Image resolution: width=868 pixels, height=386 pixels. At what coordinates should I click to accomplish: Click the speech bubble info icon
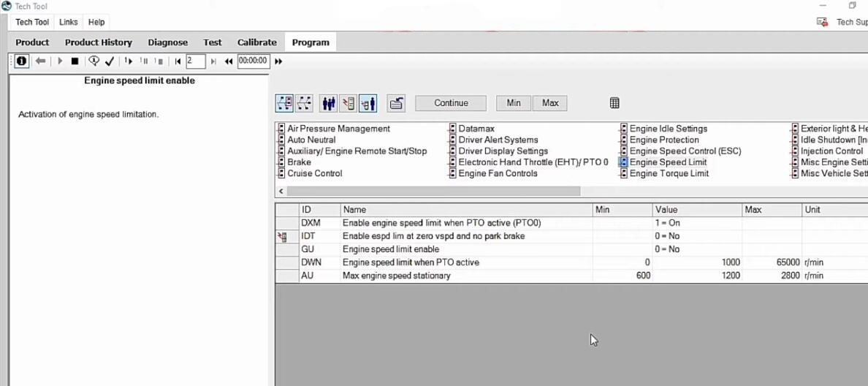[x=94, y=61]
